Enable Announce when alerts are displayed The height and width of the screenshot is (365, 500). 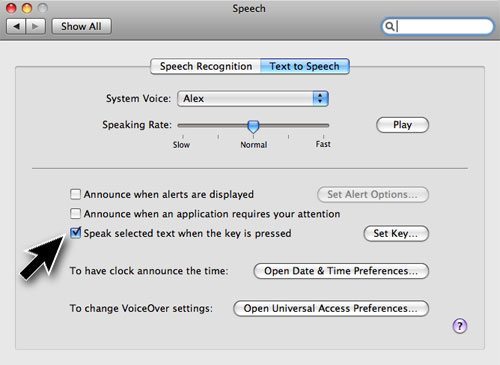point(75,194)
